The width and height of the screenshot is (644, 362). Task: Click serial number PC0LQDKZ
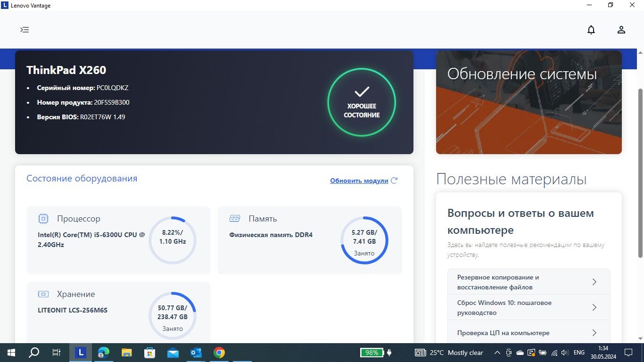click(x=112, y=88)
